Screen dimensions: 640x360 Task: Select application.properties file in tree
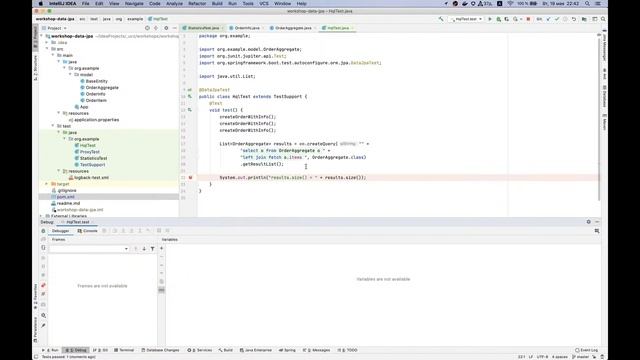click(x=97, y=120)
